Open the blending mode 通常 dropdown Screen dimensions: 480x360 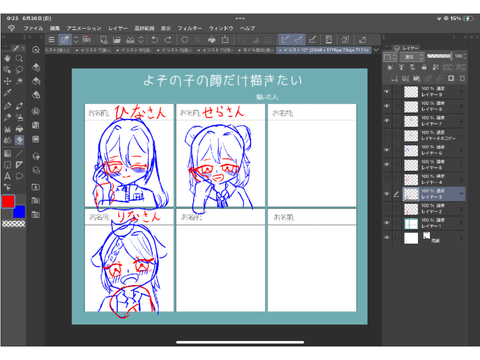click(x=412, y=57)
